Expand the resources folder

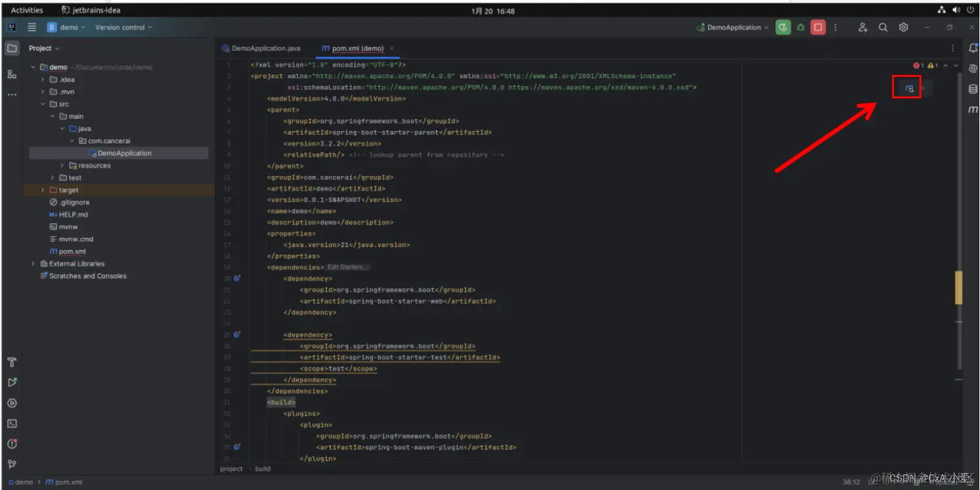click(x=63, y=166)
